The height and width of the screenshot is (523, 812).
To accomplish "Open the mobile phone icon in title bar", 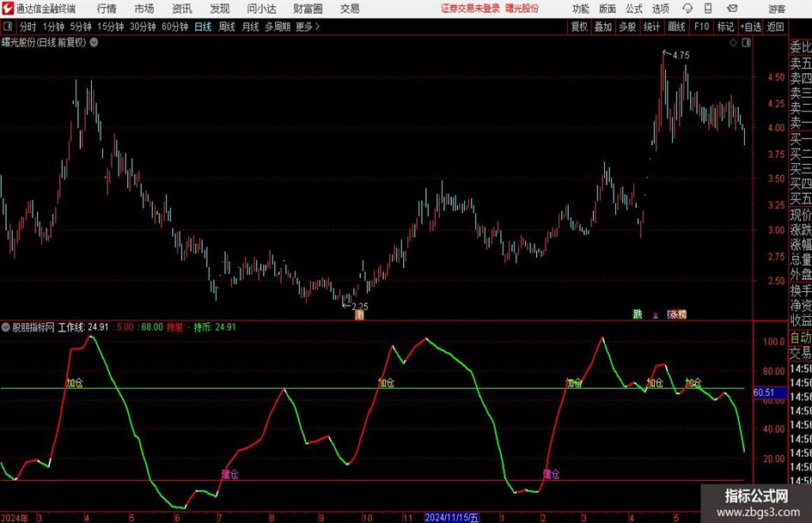I will point(708,9).
